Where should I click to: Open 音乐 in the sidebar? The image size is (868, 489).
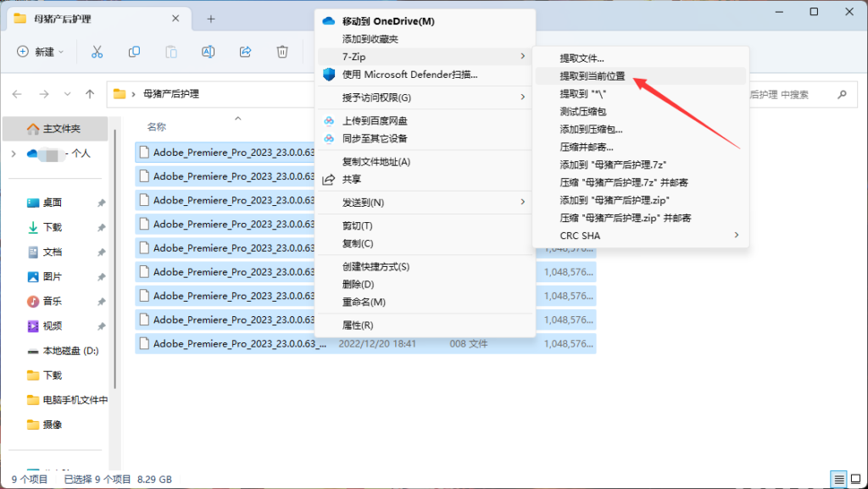tap(53, 302)
